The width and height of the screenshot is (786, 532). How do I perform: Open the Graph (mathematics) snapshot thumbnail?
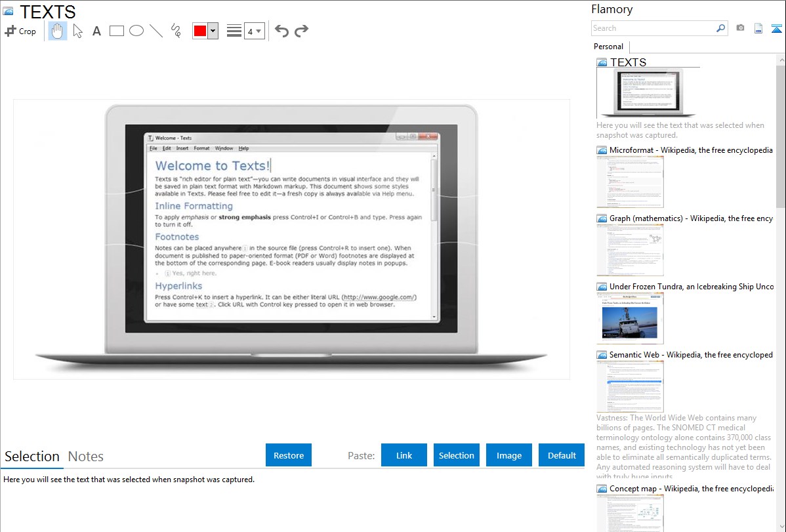click(x=630, y=250)
